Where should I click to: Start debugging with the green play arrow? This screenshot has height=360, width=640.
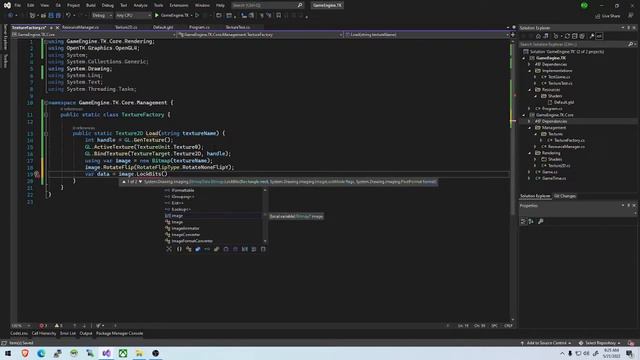tap(157, 16)
